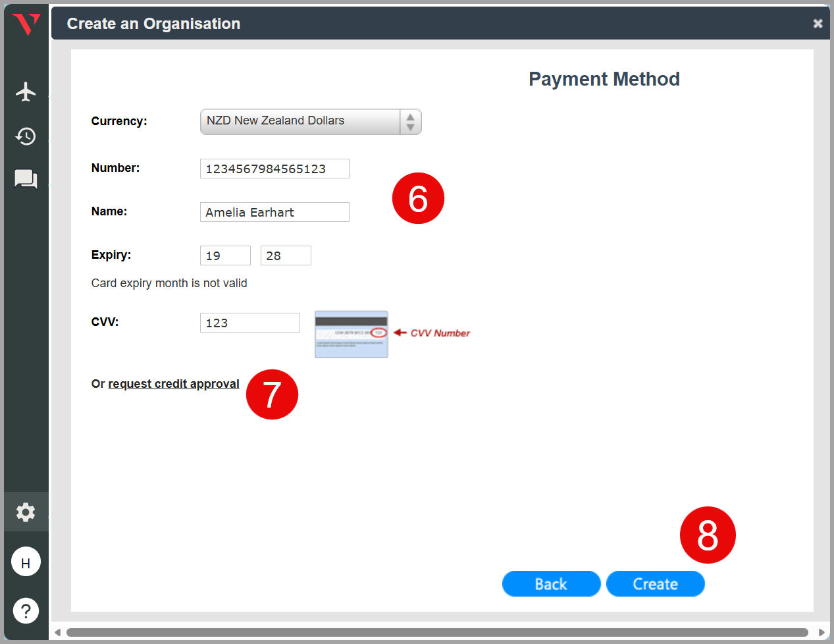This screenshot has width=834, height=644.
Task: Open the settings gear icon
Action: coord(26,512)
